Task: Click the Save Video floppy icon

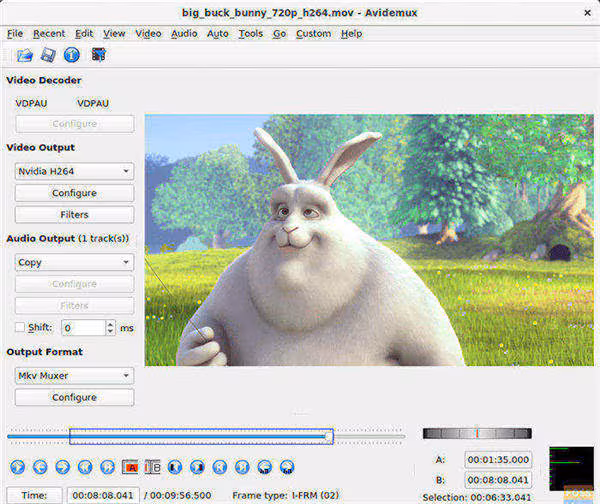Action: click(48, 55)
